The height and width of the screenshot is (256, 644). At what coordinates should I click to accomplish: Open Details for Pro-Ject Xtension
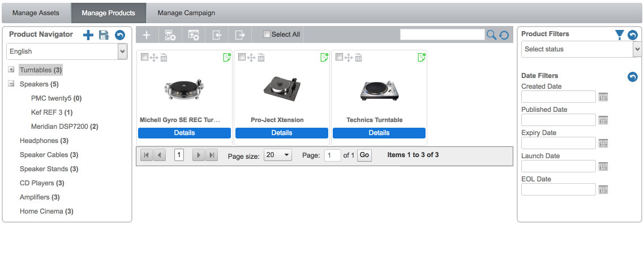tap(281, 133)
